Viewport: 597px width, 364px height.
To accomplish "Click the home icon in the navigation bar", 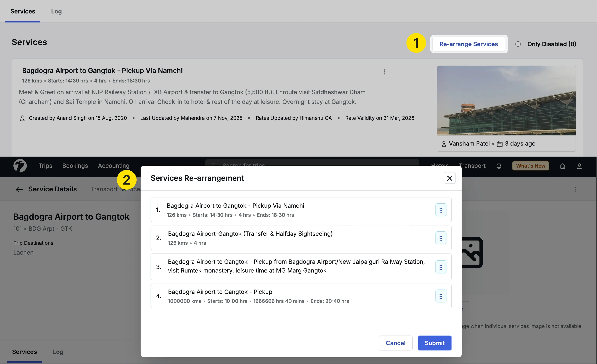I will [x=563, y=166].
